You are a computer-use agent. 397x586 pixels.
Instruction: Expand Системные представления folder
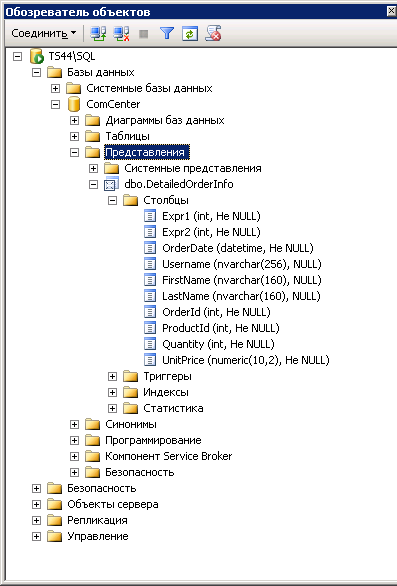93,169
